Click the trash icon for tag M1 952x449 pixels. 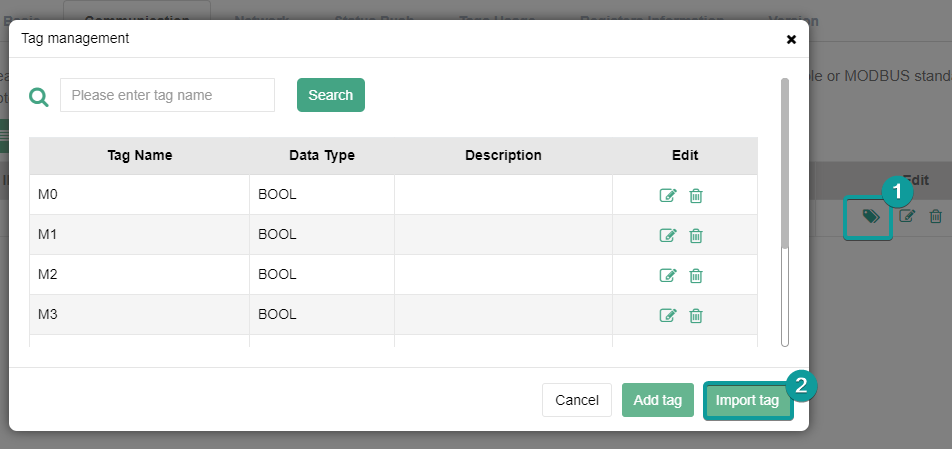click(x=696, y=235)
